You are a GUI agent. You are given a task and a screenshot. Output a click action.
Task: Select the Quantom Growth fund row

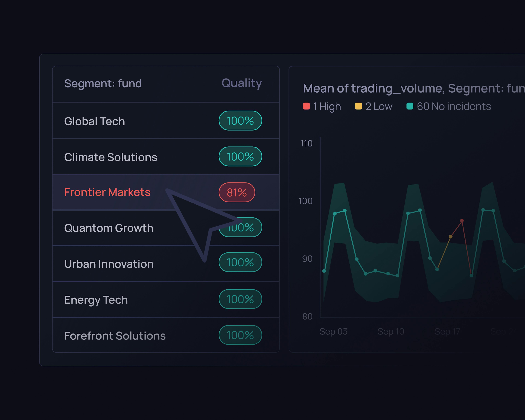(x=109, y=228)
